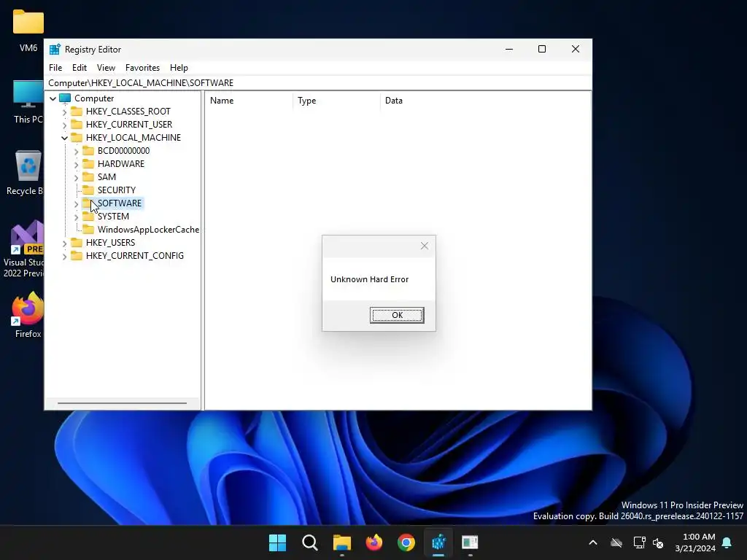Select the Firefox desktop shortcut
Image resolution: width=747 pixels, height=560 pixels.
tap(28, 315)
